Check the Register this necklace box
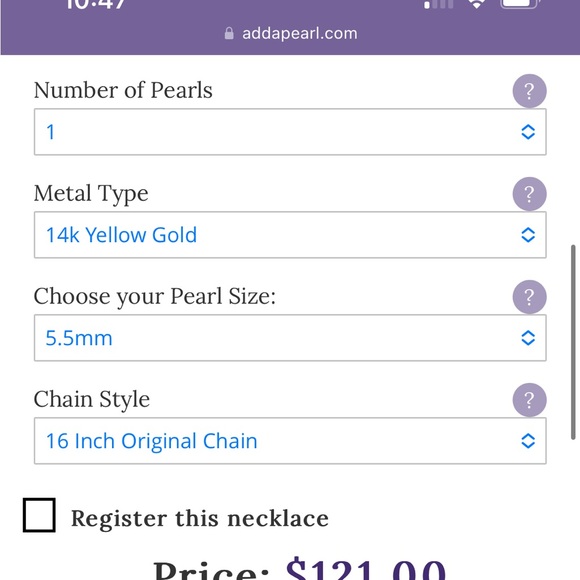 (39, 515)
